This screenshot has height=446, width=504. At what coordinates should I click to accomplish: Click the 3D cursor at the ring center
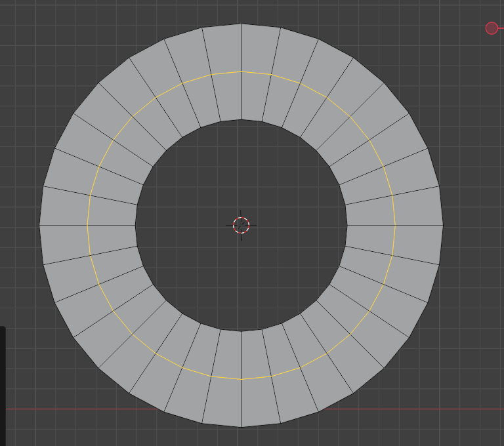241,225
